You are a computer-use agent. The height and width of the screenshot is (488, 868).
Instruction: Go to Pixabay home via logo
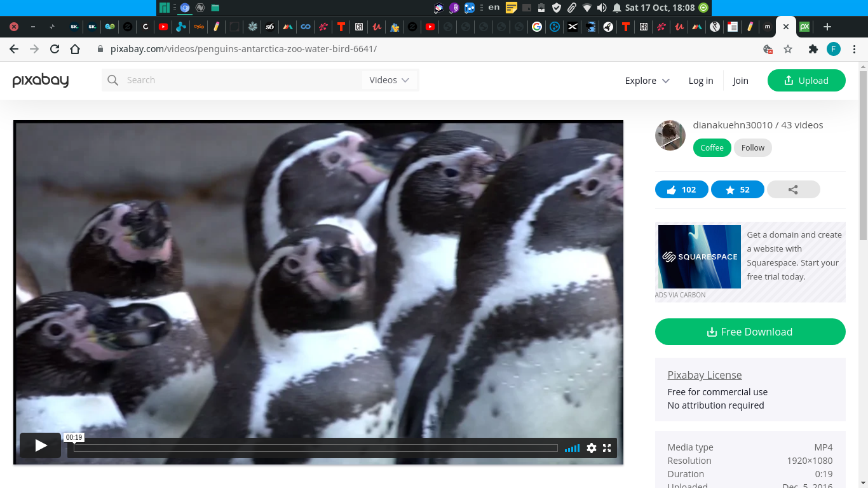click(41, 80)
